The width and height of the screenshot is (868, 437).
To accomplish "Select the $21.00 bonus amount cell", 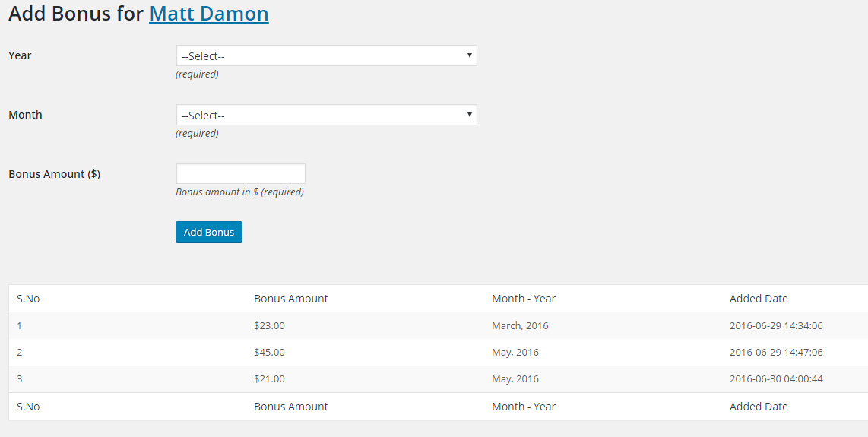I will point(270,378).
